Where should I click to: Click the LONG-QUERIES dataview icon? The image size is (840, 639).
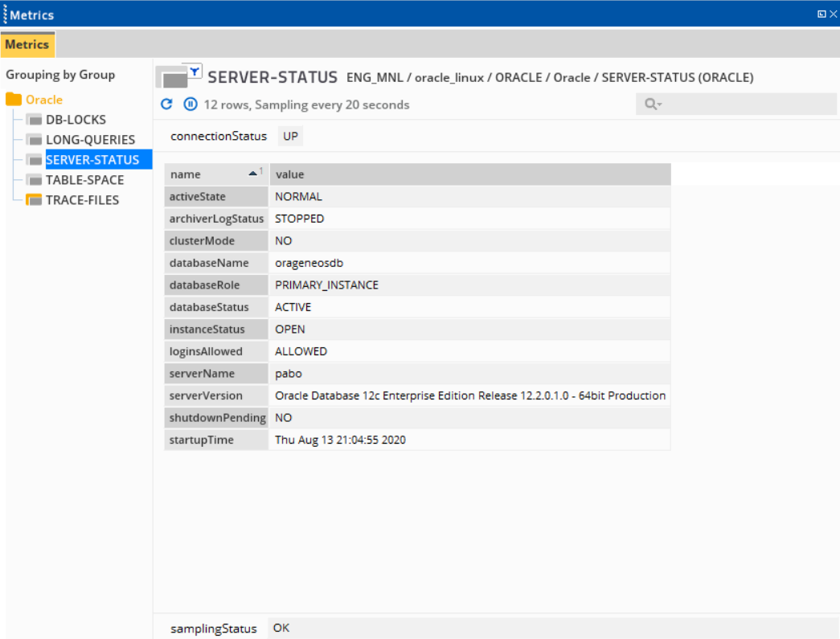point(34,140)
